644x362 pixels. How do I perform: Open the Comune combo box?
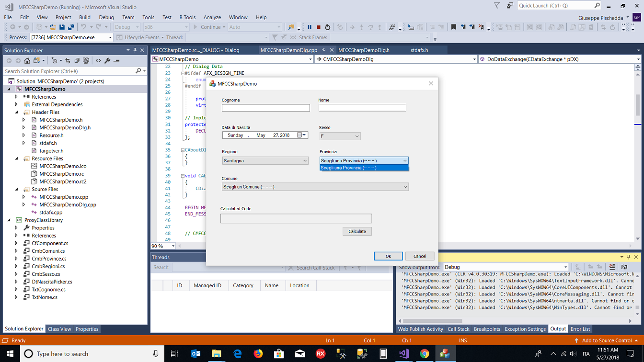315,187
